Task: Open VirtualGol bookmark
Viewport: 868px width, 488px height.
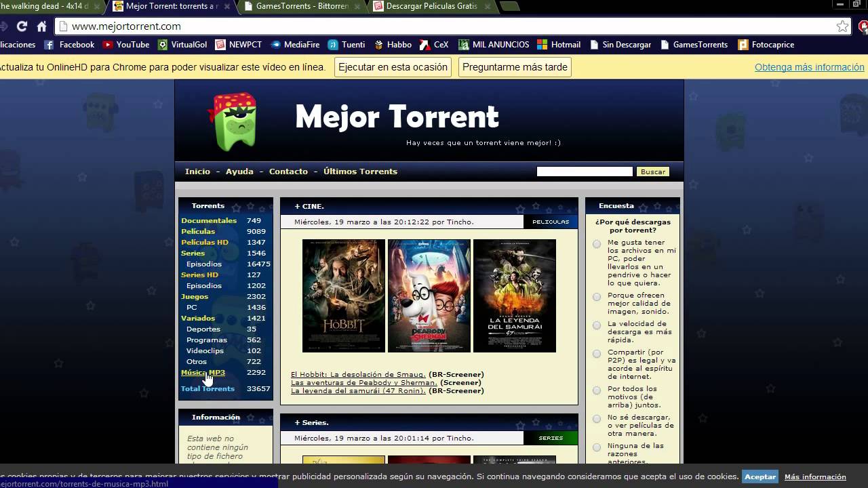Action: 182,45
